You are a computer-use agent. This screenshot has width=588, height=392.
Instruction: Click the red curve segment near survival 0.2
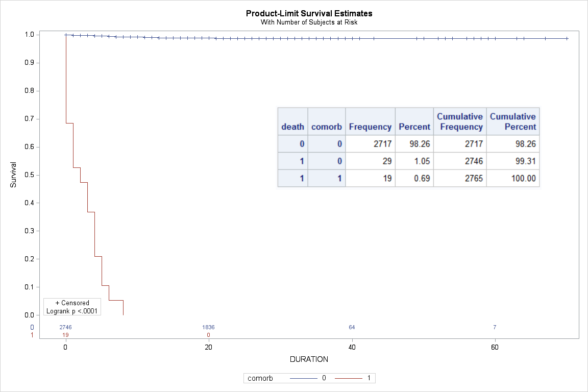99,256
